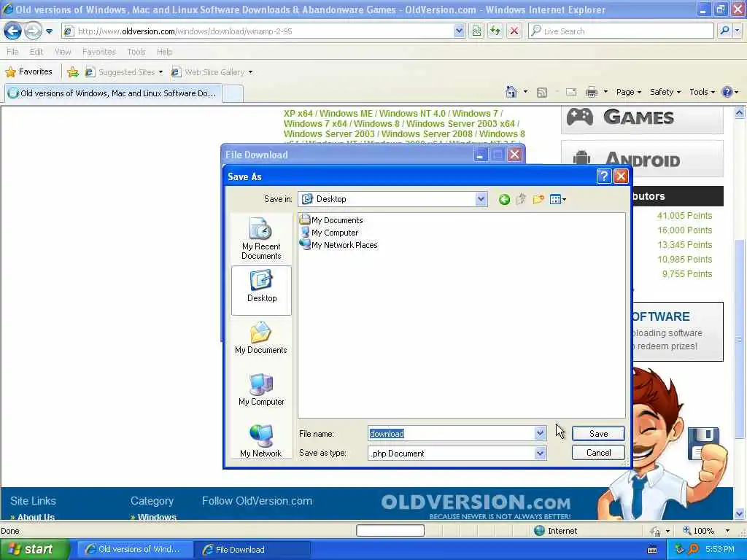Click the RSS Feeds icon
This screenshot has height=560, width=747.
(542, 93)
